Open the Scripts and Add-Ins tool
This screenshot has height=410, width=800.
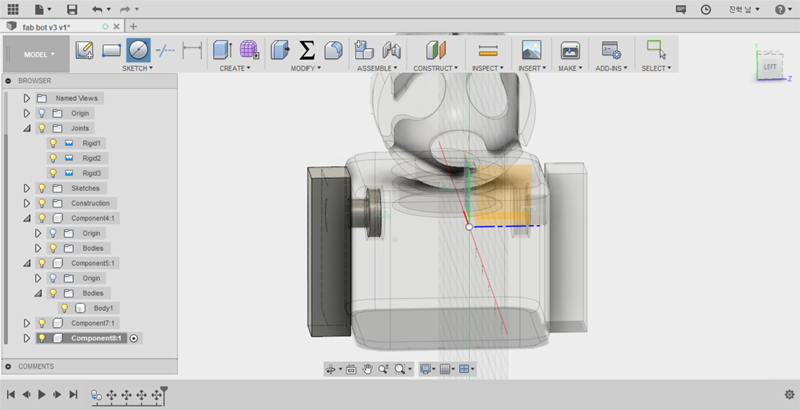(611, 50)
